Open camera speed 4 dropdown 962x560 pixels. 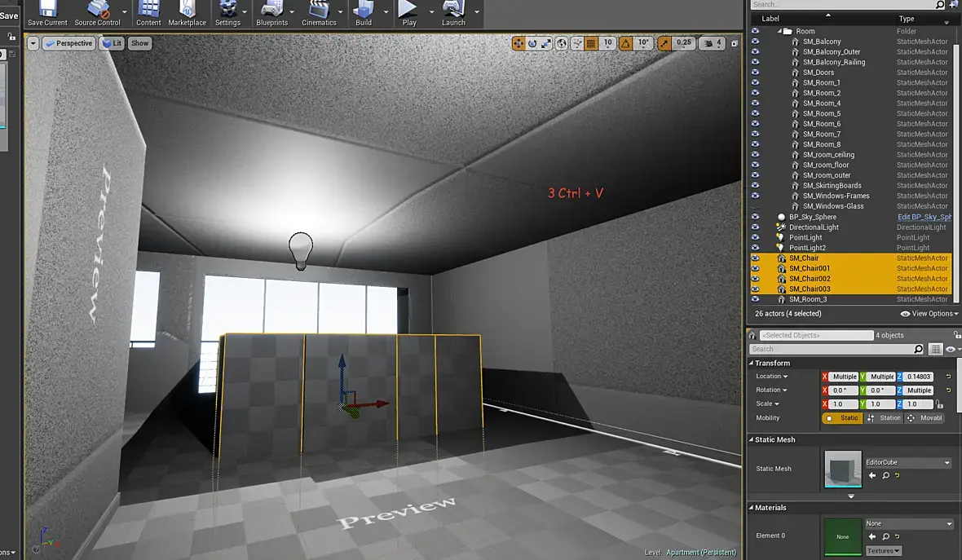(x=713, y=43)
